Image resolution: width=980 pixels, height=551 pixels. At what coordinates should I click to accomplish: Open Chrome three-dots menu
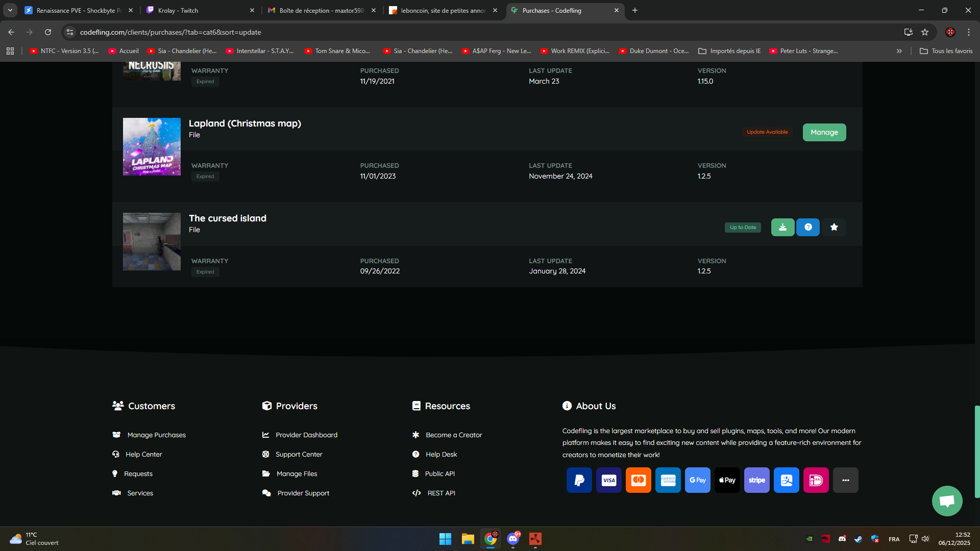[969, 32]
